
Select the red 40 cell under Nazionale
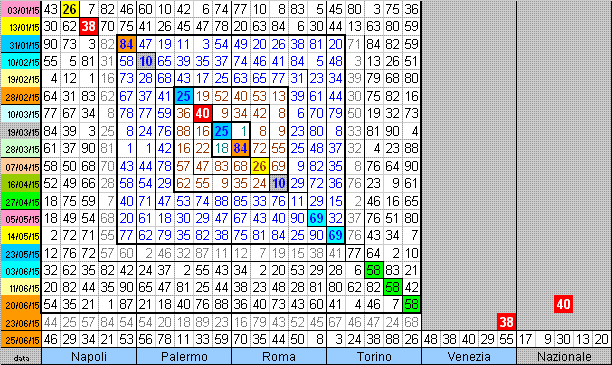click(564, 304)
